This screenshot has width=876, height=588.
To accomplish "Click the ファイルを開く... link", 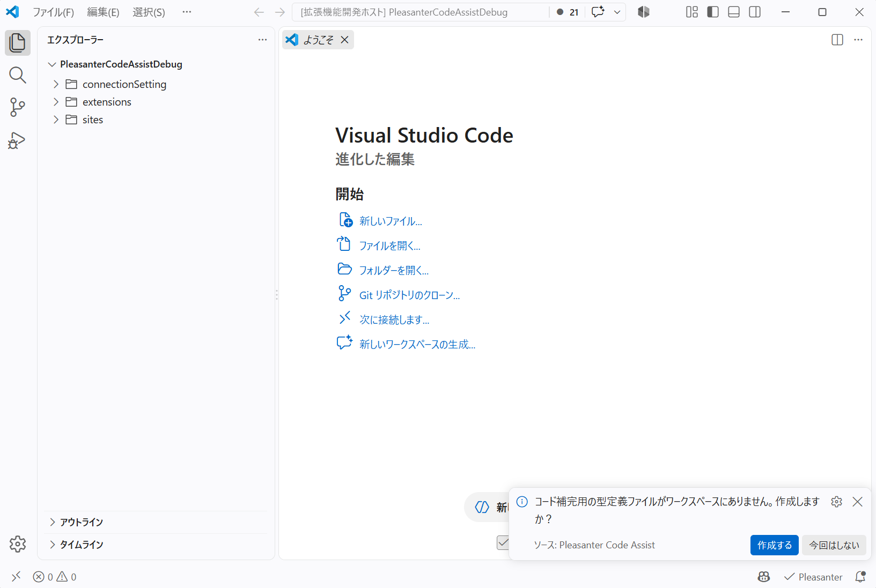I will click(389, 245).
